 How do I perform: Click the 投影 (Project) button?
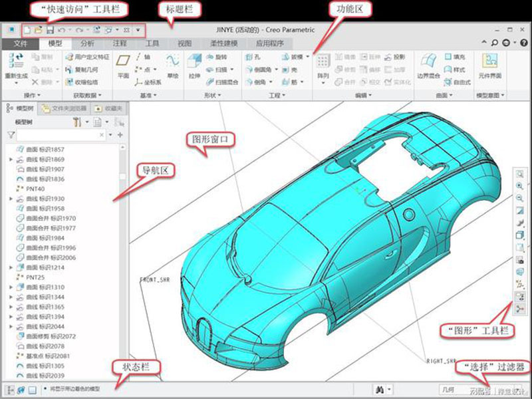coord(394,57)
